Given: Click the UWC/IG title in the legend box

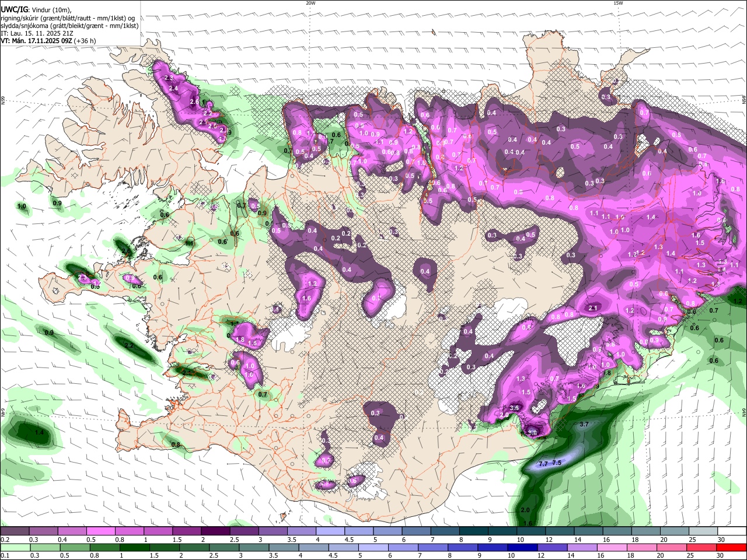Looking at the screenshot, I should (13, 10).
